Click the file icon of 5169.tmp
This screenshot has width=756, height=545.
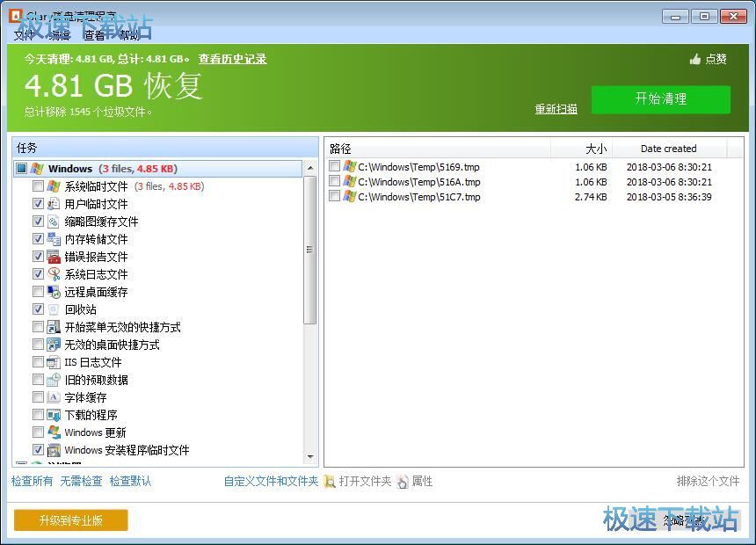click(350, 166)
